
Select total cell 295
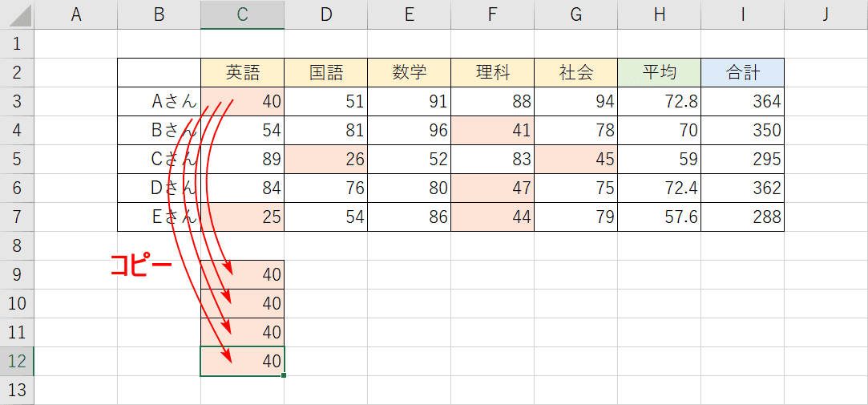pos(742,159)
